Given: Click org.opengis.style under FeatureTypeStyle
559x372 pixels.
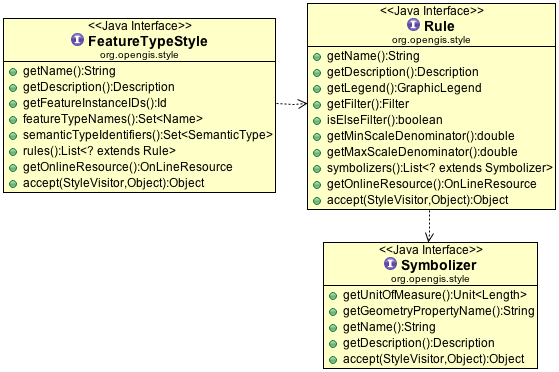Looking at the screenshot, I should [x=139, y=55].
